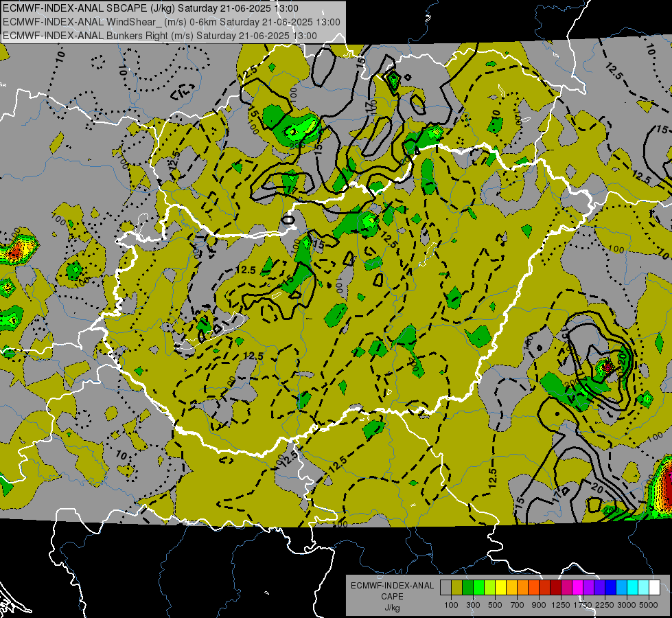Click the dark red legend swatch
The image size is (672, 618).
point(556,588)
